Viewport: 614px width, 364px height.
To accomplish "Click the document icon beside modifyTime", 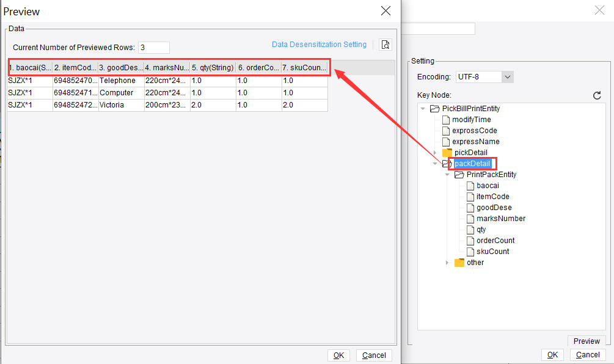I will 445,119.
